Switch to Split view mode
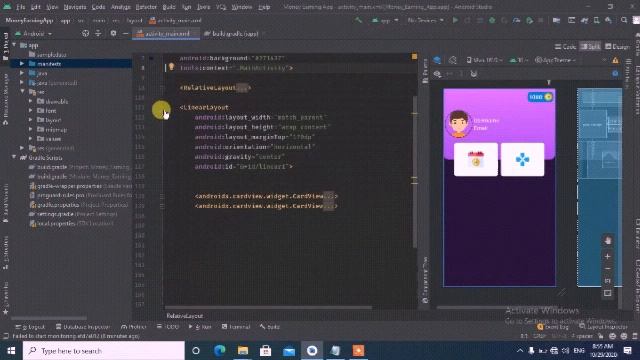640x360 pixels. [590, 47]
